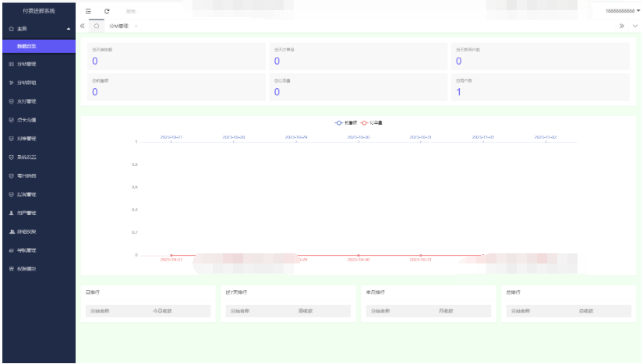The height and width of the screenshot is (364, 643).
Task: Click the home icon beside 主页
Action: point(9,28)
